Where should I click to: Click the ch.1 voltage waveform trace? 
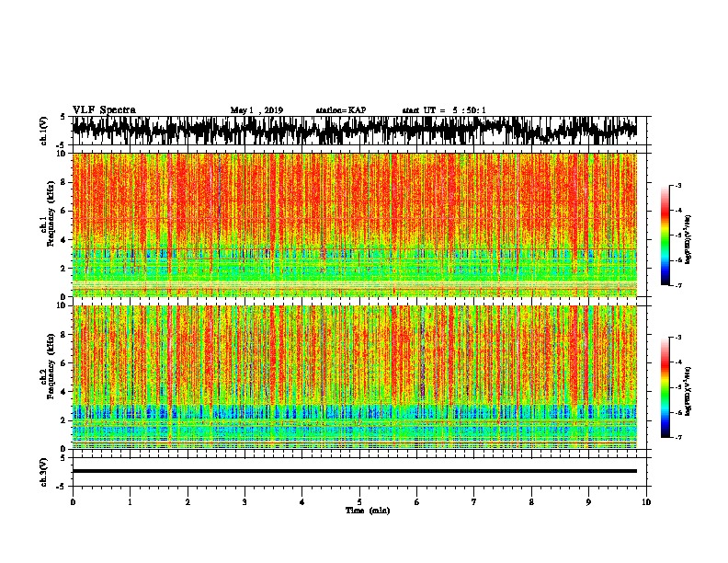[354, 131]
